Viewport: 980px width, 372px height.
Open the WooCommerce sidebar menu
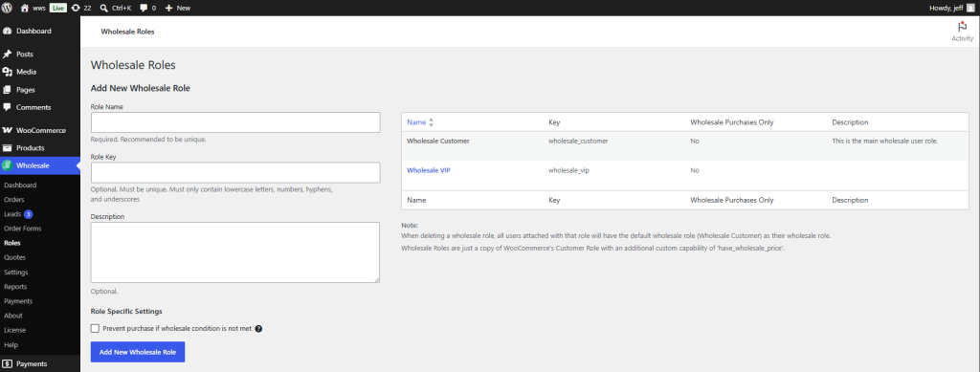[40, 130]
